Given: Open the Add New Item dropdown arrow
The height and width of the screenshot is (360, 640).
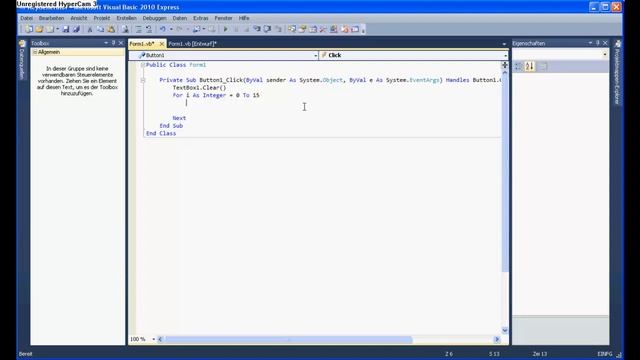Looking at the screenshot, I should click(58, 29).
